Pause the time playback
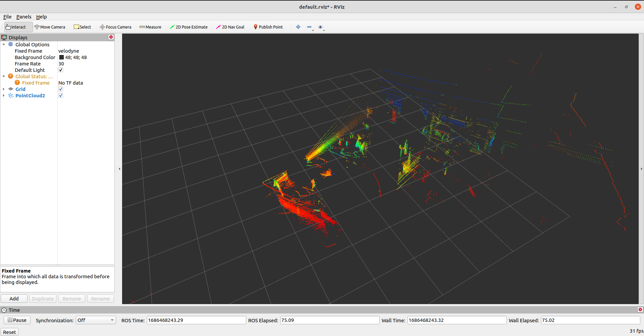This screenshot has height=336, width=644. [x=17, y=320]
